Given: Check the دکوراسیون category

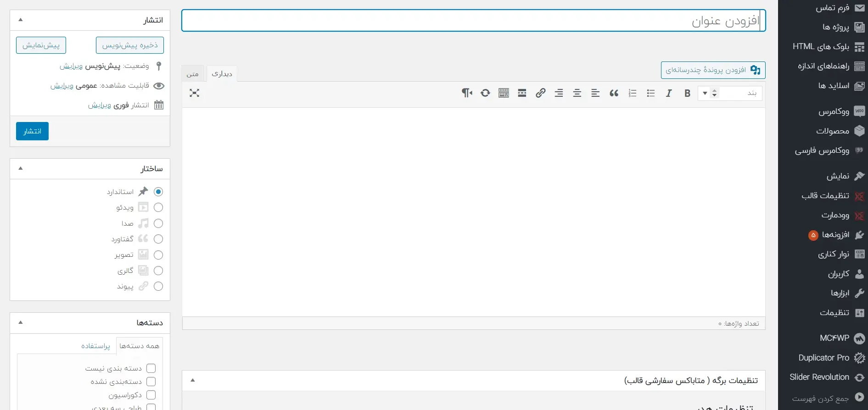Looking at the screenshot, I should click(151, 395).
